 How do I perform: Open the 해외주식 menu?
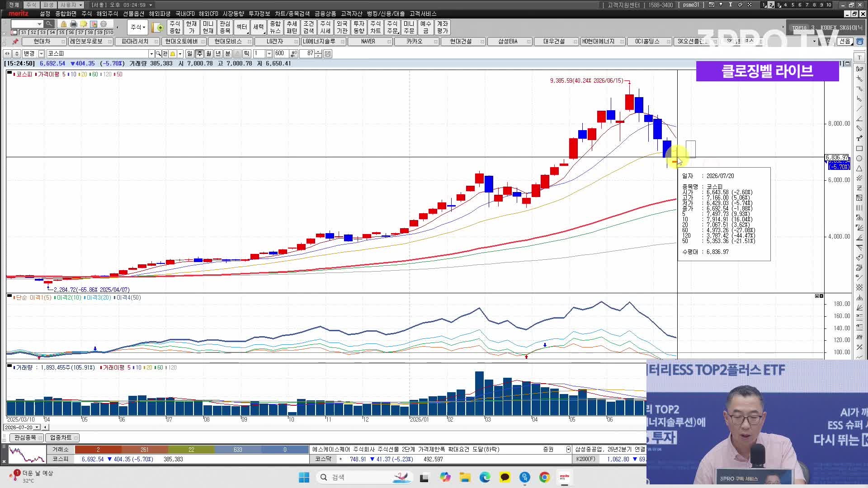point(107,14)
